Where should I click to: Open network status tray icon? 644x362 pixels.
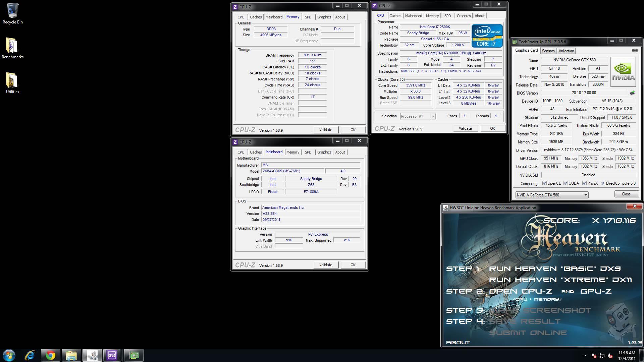tap(602, 356)
